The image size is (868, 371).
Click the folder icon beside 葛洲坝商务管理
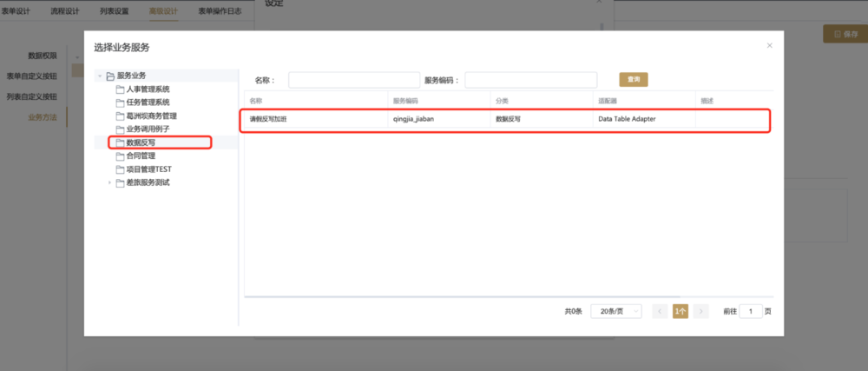point(120,116)
